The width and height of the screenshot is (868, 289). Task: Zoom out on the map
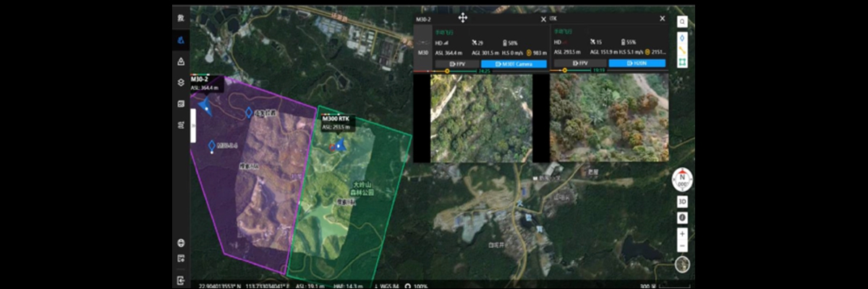click(x=682, y=246)
